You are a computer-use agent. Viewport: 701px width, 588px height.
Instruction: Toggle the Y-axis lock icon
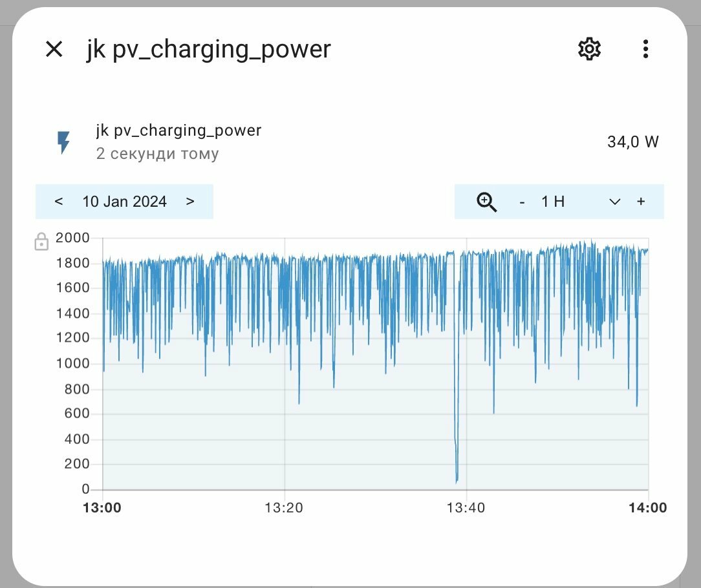tap(41, 242)
